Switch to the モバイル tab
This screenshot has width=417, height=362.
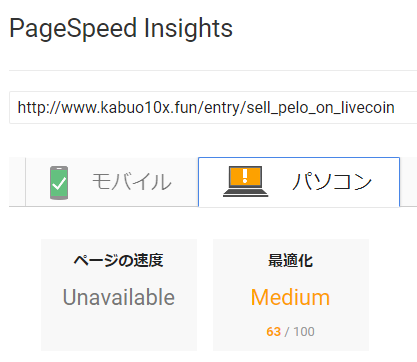click(112, 182)
